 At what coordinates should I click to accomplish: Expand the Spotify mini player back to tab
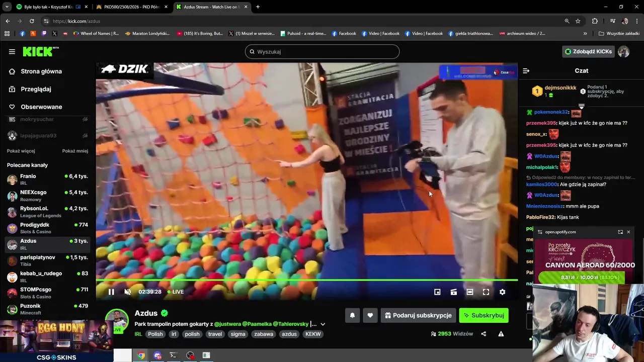tap(620, 232)
